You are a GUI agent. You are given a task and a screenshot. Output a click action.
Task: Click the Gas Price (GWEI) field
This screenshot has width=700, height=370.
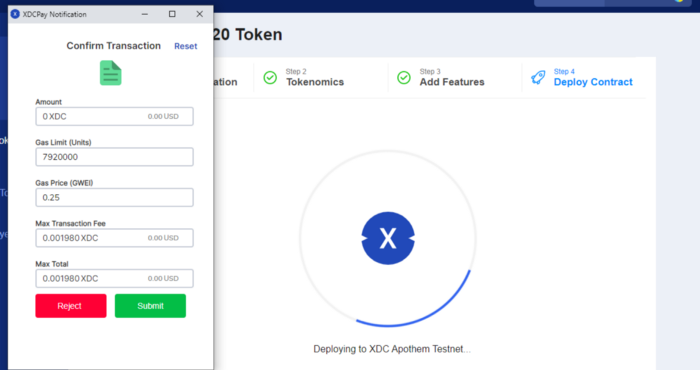(114, 197)
